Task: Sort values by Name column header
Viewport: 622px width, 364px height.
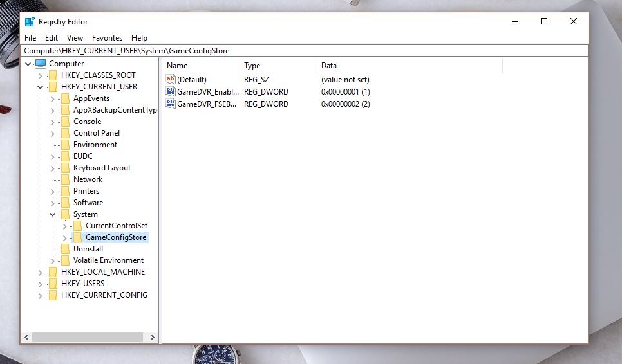Action: pos(202,66)
